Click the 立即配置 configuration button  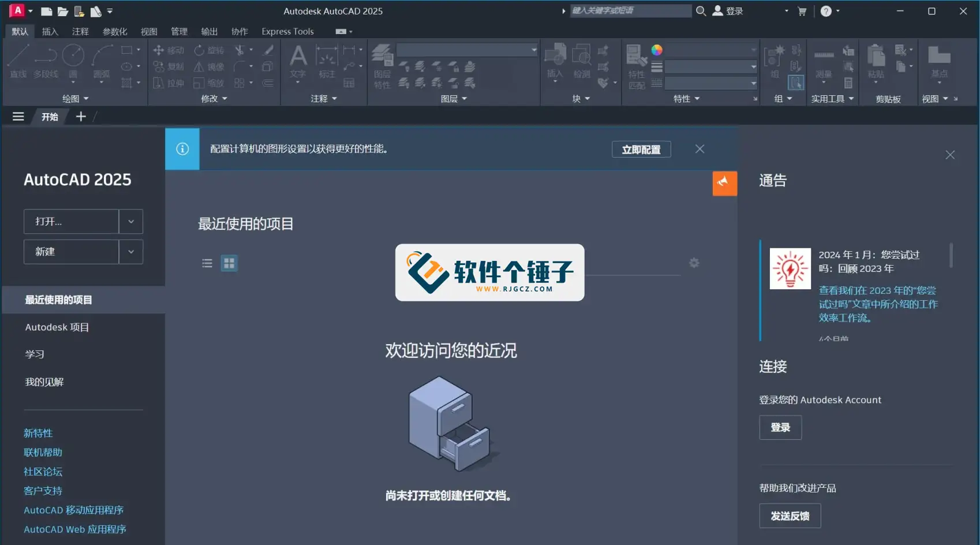point(641,149)
